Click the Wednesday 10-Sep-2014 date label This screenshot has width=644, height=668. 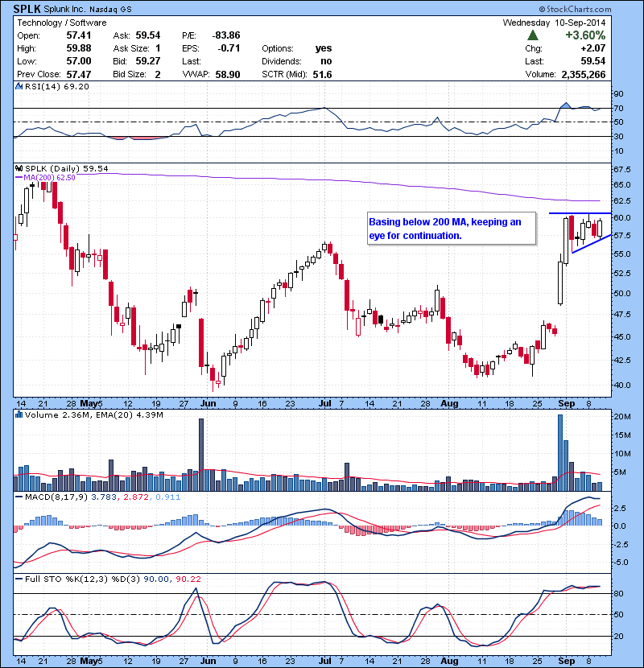pos(554,23)
